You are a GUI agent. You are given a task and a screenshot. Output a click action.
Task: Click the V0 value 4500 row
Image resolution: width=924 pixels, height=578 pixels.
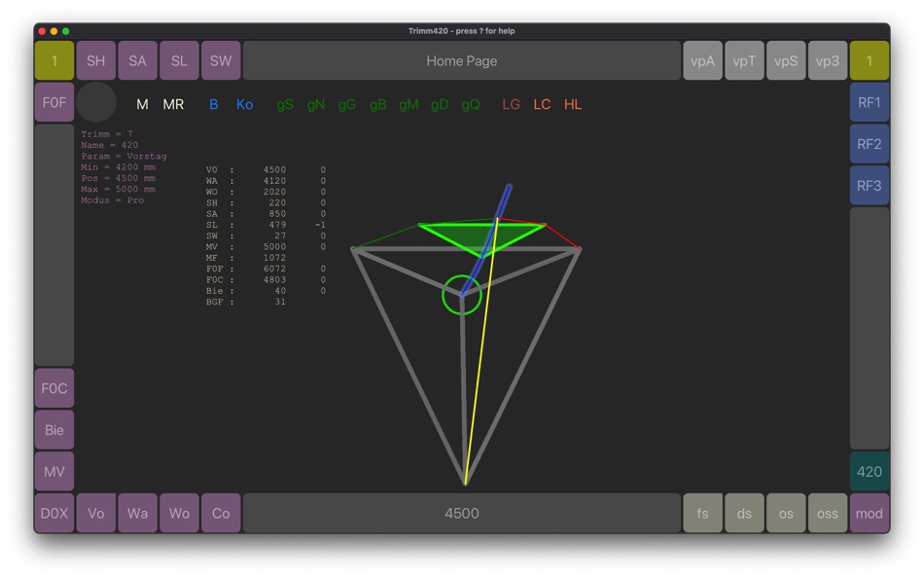(x=266, y=170)
